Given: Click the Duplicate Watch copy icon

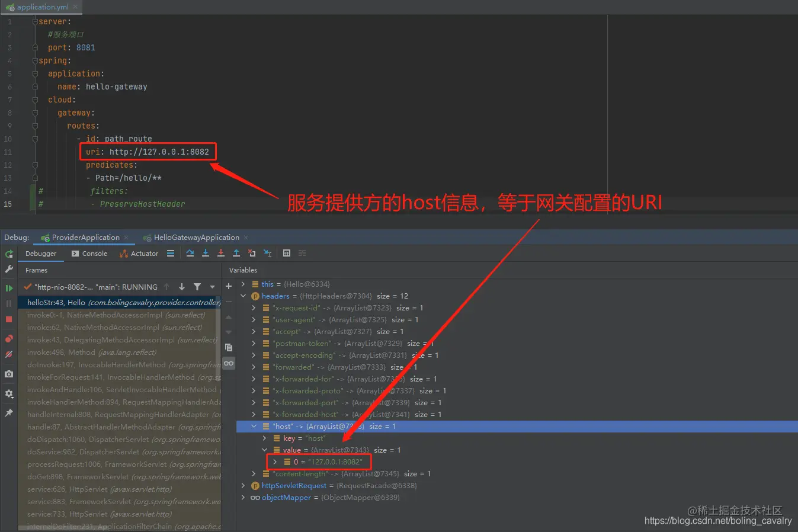Looking at the screenshot, I should click(229, 347).
